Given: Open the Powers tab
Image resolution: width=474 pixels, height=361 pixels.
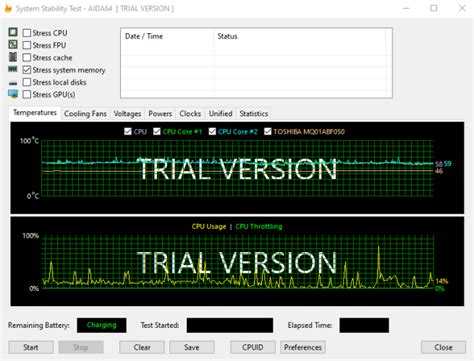Looking at the screenshot, I should [x=160, y=114].
